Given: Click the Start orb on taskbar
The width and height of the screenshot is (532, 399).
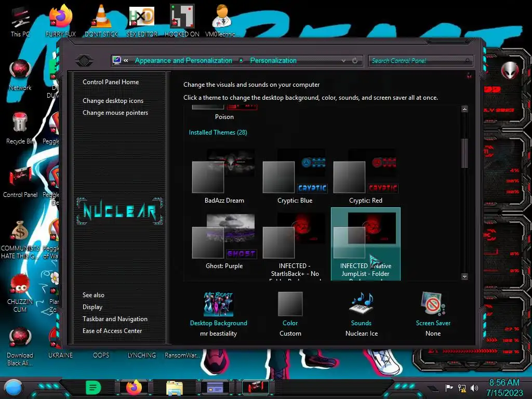Looking at the screenshot, I should (x=13, y=388).
